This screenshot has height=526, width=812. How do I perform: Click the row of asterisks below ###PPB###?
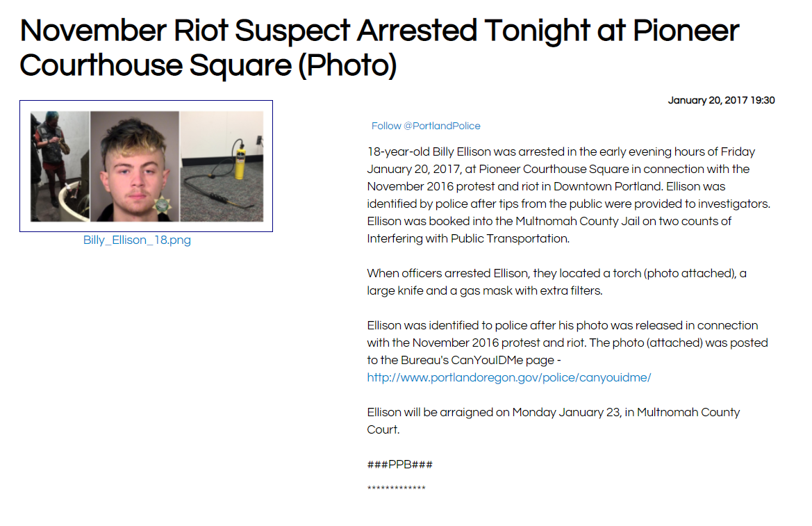(x=396, y=488)
